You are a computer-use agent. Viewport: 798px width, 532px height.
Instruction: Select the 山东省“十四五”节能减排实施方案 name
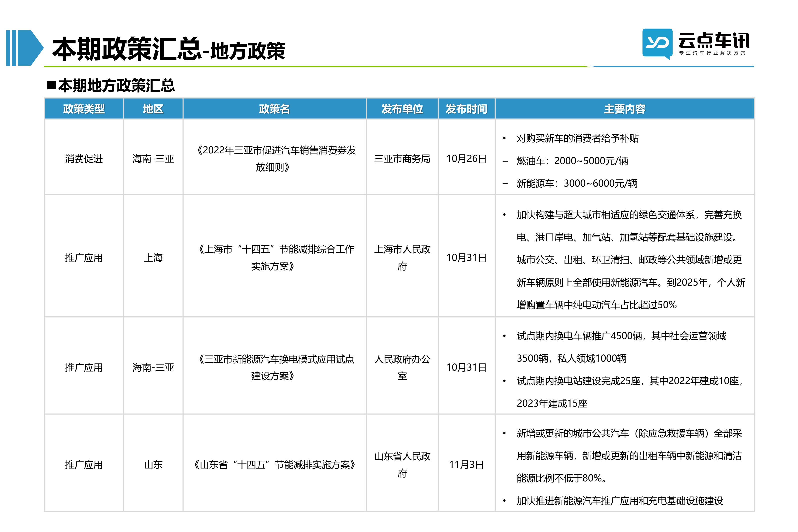[274, 465]
